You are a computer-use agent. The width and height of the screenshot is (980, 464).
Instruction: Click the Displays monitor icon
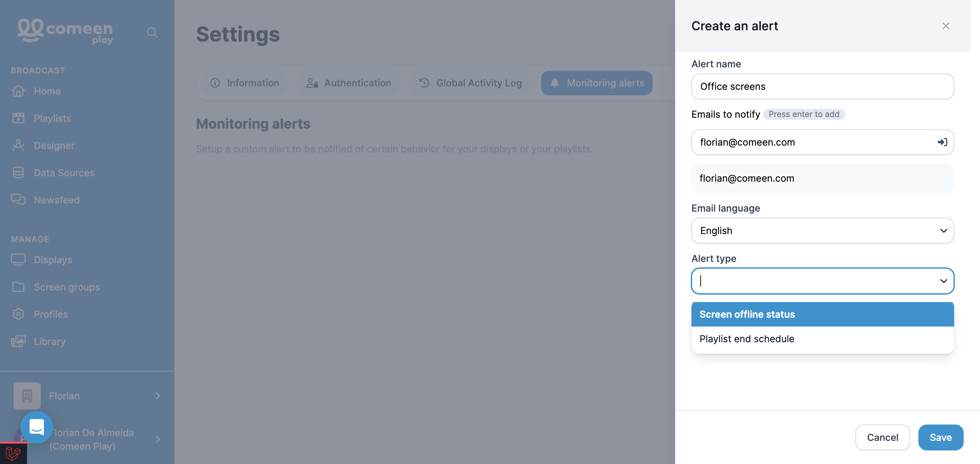[x=18, y=260]
